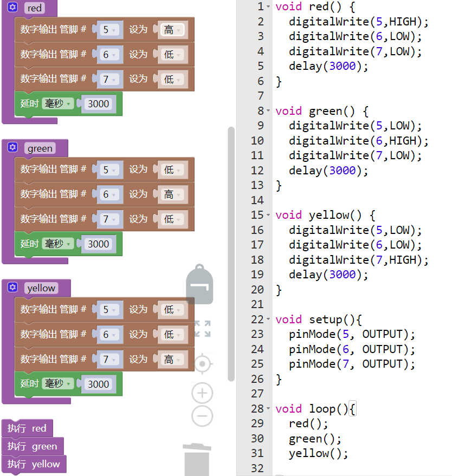Edit the 3000 delay value in yellow function
The width and height of the screenshot is (452, 476).
click(99, 384)
